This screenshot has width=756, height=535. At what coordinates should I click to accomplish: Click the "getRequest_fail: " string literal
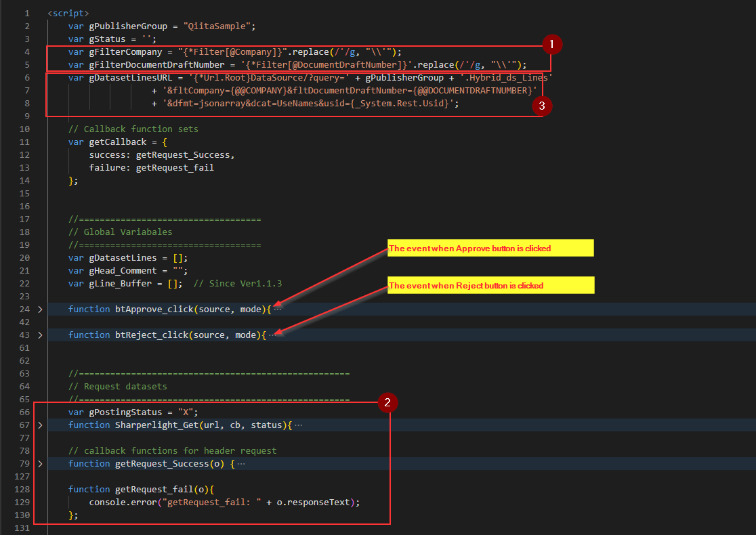click(211, 502)
